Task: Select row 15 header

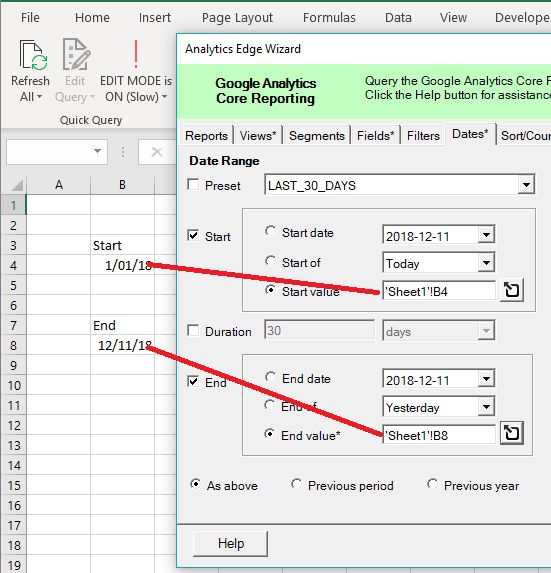Action: click(14, 485)
